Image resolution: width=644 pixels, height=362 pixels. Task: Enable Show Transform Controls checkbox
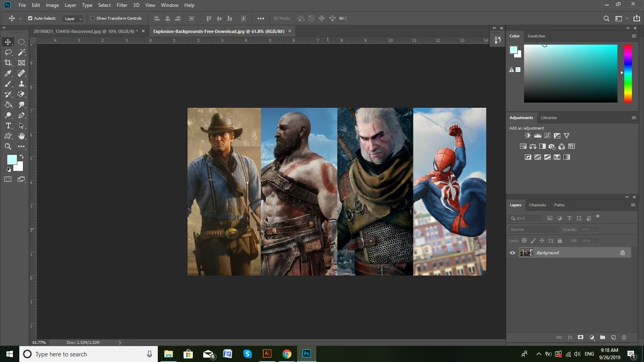pos(93,18)
